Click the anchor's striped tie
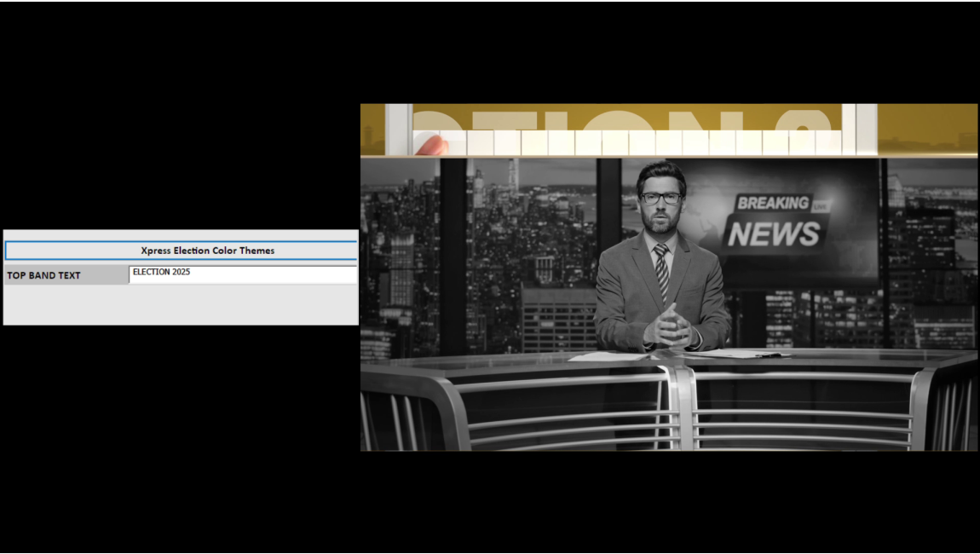This screenshot has height=554, width=980. pyautogui.click(x=661, y=271)
